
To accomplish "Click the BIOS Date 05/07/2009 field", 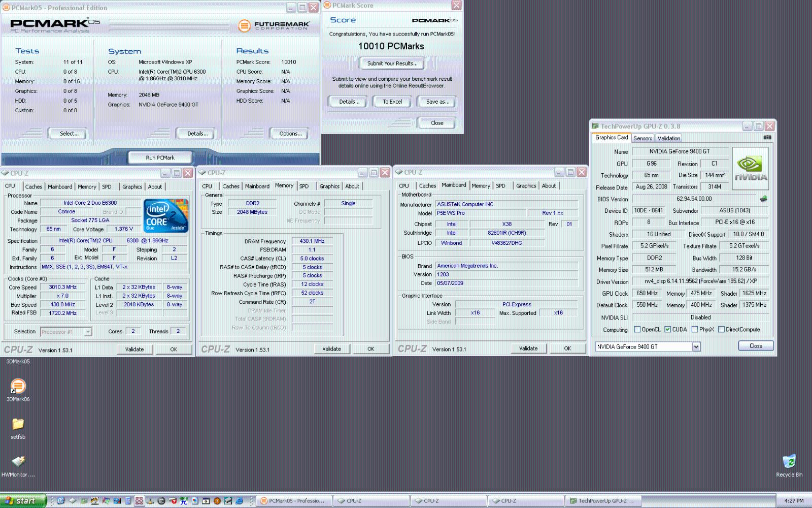I will pos(506,283).
